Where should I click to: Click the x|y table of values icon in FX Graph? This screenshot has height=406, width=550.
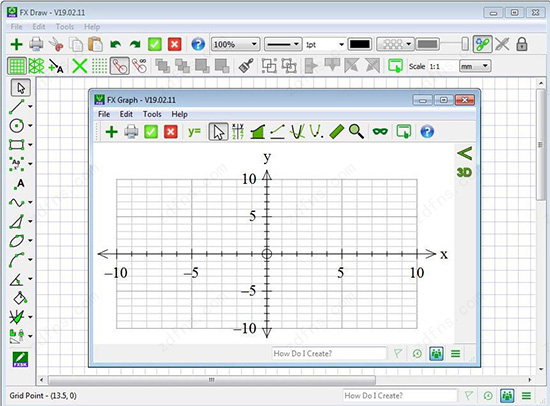pos(238,132)
